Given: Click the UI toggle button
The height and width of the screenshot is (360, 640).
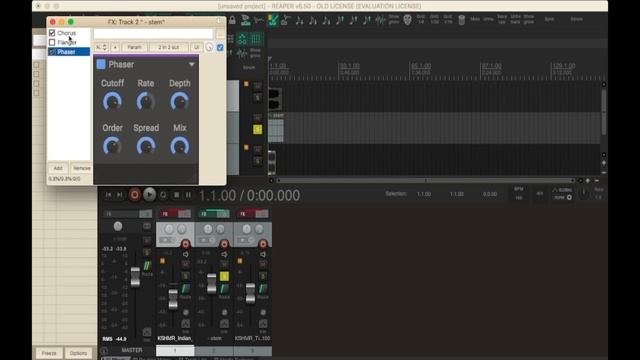Looking at the screenshot, I should coord(197,47).
